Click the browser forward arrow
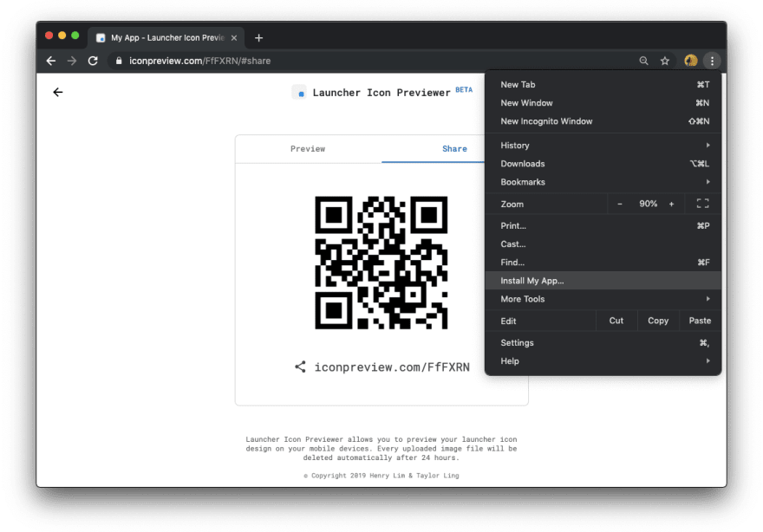The width and height of the screenshot is (763, 532). pos(72,61)
